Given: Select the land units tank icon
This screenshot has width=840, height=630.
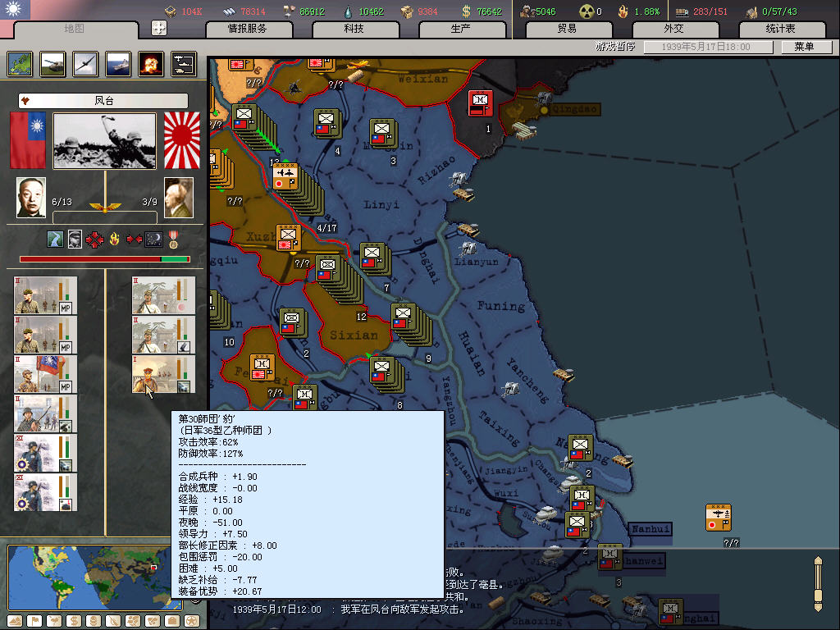Looking at the screenshot, I should 52,63.
